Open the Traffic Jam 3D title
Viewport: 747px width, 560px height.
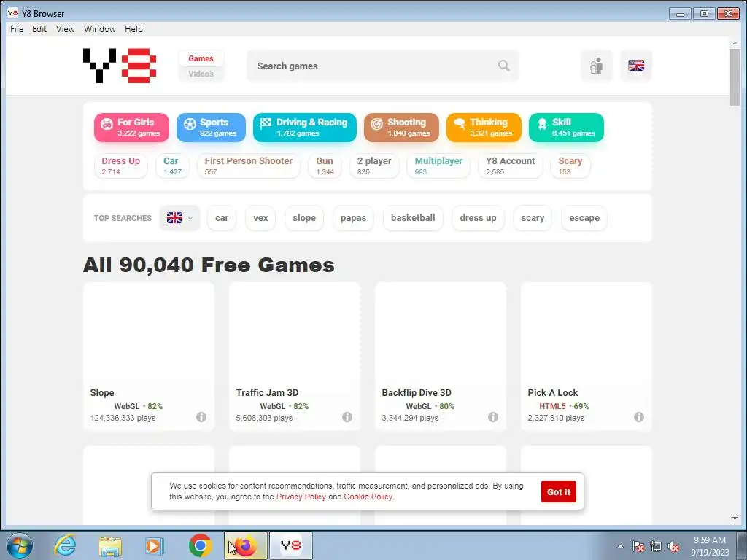pyautogui.click(x=267, y=392)
